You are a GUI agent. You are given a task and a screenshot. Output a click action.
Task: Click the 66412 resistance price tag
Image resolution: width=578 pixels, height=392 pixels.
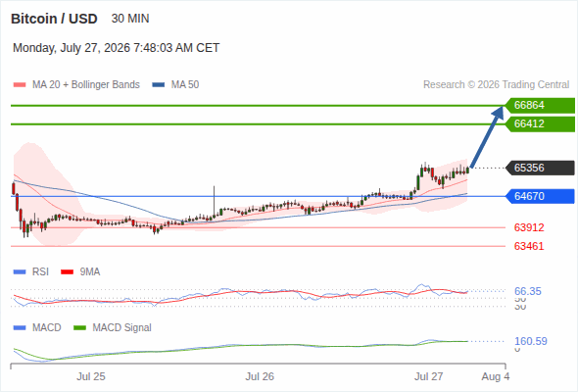540,123
